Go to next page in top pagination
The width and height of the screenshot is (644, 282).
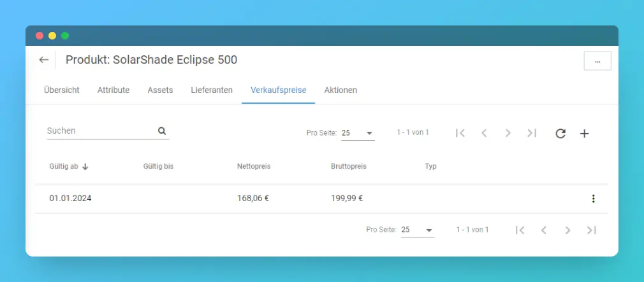[x=508, y=133]
